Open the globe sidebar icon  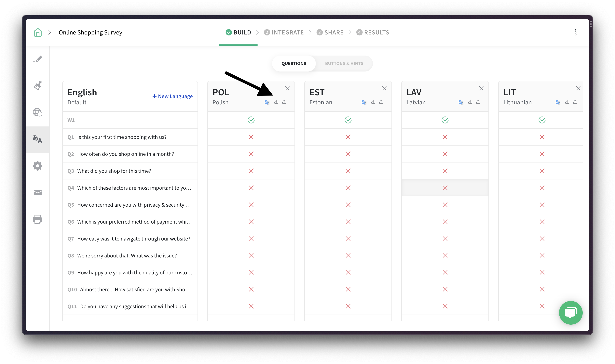coord(37,112)
